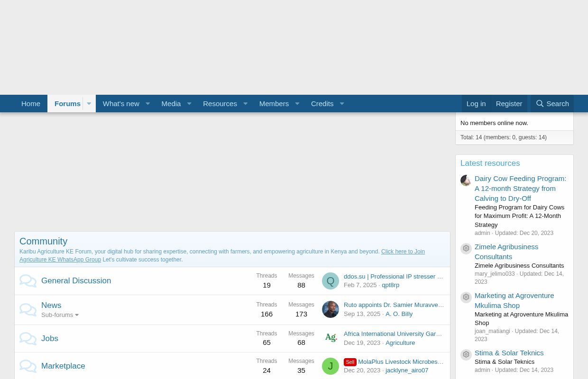Viewport: 588px width, 379px height.
Task: Click the Register button
Action: (x=509, y=104)
